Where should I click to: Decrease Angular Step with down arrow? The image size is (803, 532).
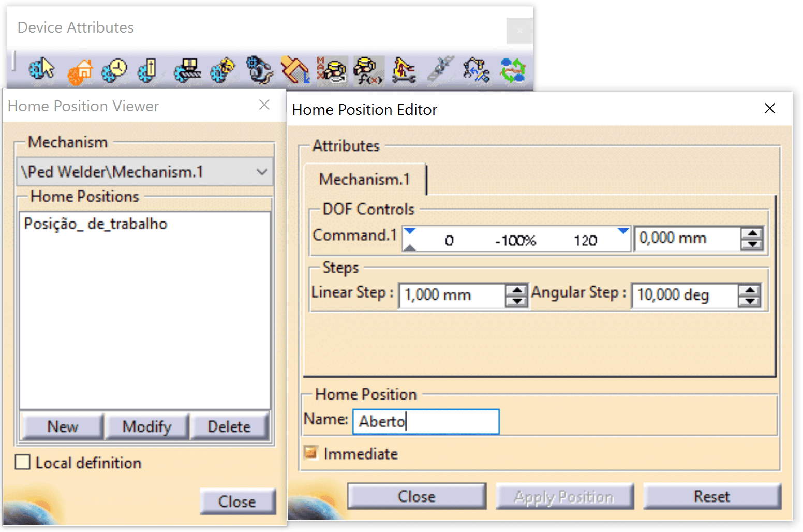[x=750, y=301]
